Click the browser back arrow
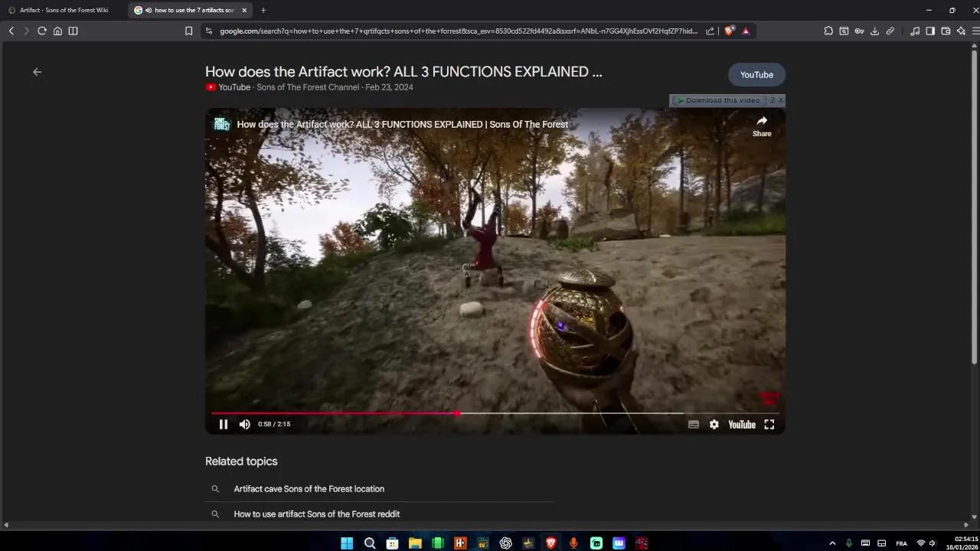This screenshot has width=980, height=551. [11, 31]
